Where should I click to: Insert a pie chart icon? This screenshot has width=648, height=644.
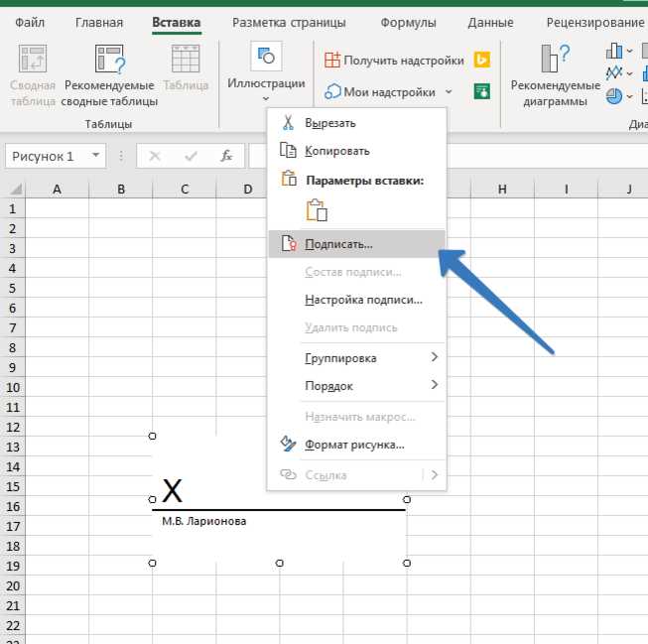pos(614,96)
